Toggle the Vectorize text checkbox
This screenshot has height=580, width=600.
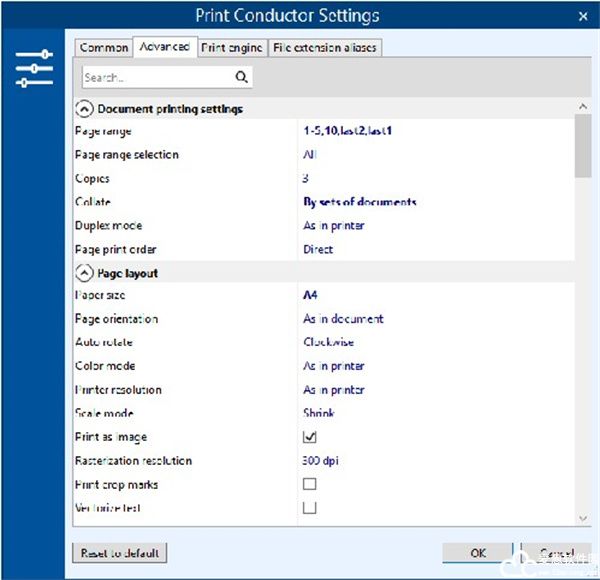coord(310,508)
